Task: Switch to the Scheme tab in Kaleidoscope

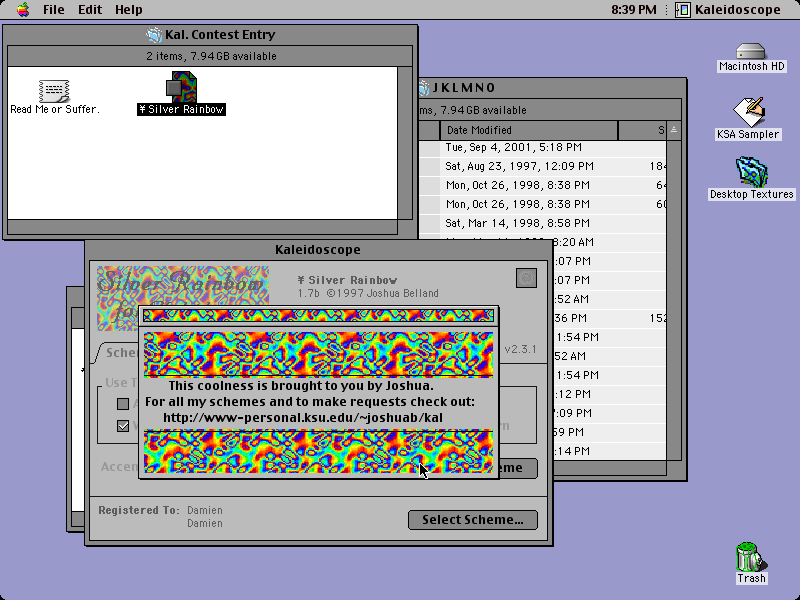Action: click(118, 353)
